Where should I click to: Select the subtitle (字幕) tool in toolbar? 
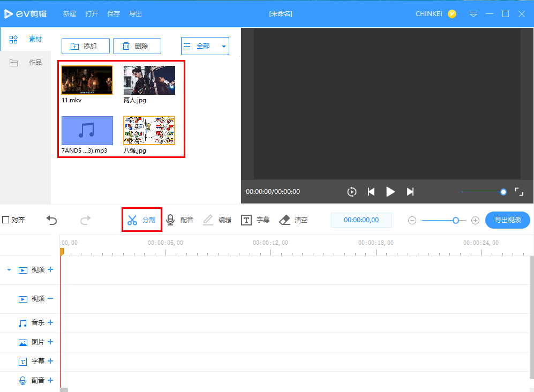255,220
